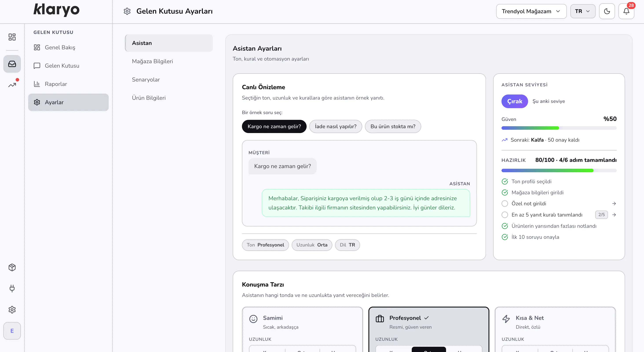Screen dimensions: 644x352
Task: Expand the Trendyol Mağazam store dropdown
Action: (x=531, y=11)
